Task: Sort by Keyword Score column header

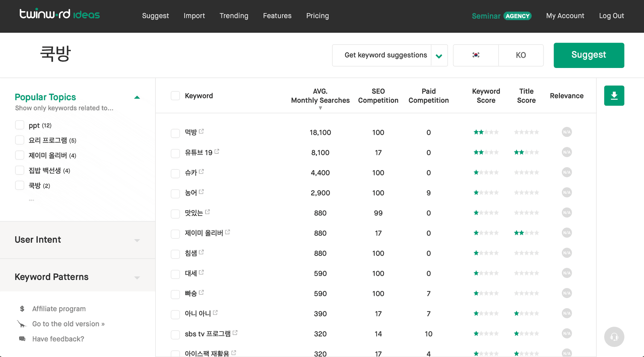Action: tap(486, 96)
